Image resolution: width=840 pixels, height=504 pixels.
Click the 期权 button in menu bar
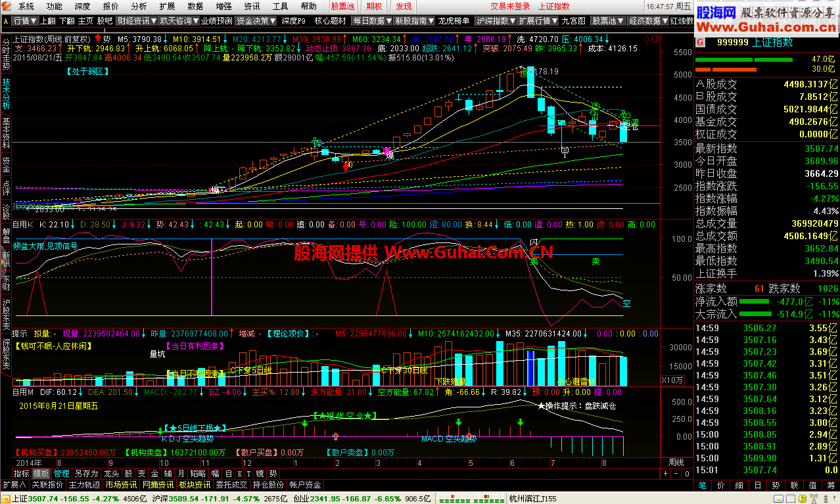[374, 7]
